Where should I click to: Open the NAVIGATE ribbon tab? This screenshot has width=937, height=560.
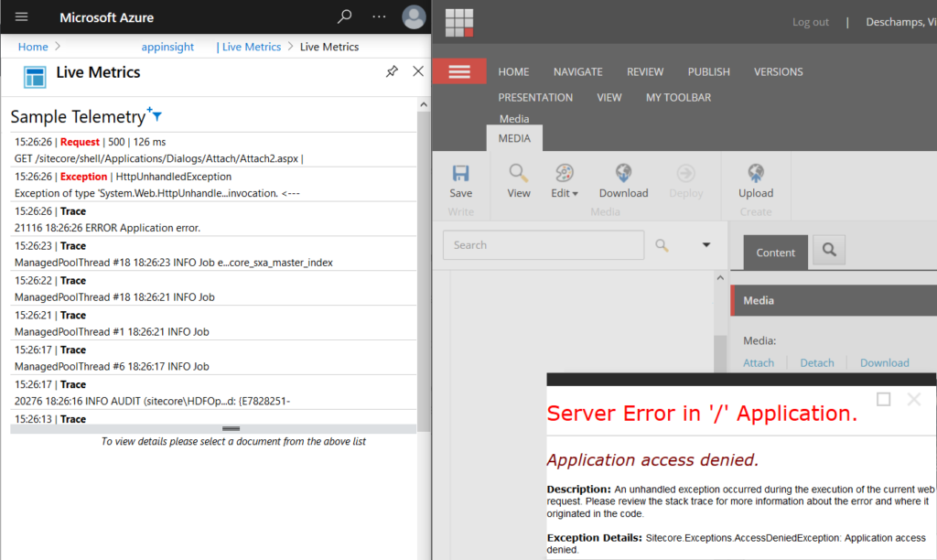578,71
